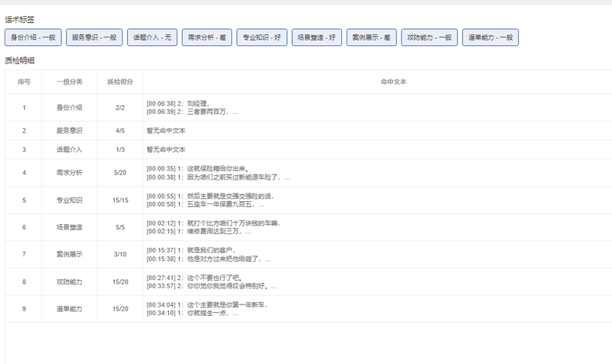The width and height of the screenshot is (612, 364).
Task: Click the 命中文本 column header
Action: 393,82
